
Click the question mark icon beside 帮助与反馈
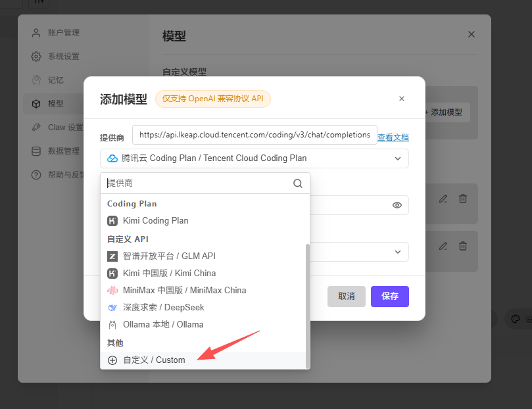36,175
